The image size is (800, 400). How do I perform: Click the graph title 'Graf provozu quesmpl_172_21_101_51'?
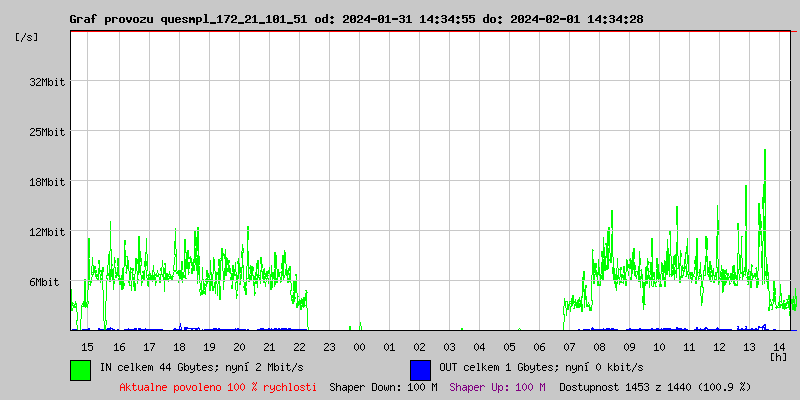coord(189,19)
